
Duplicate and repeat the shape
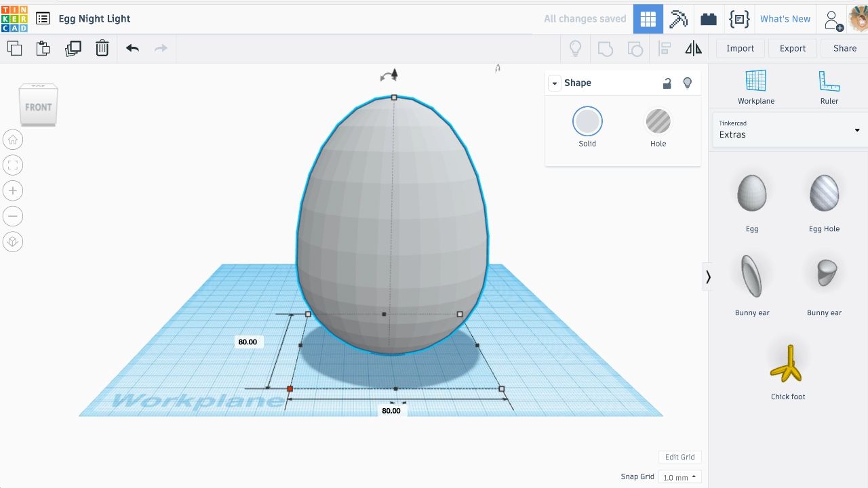tap(73, 48)
